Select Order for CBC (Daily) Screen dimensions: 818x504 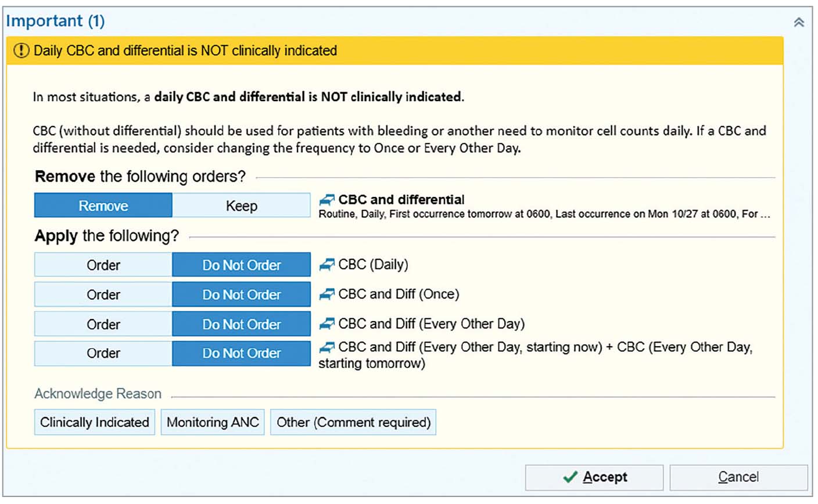tap(103, 264)
